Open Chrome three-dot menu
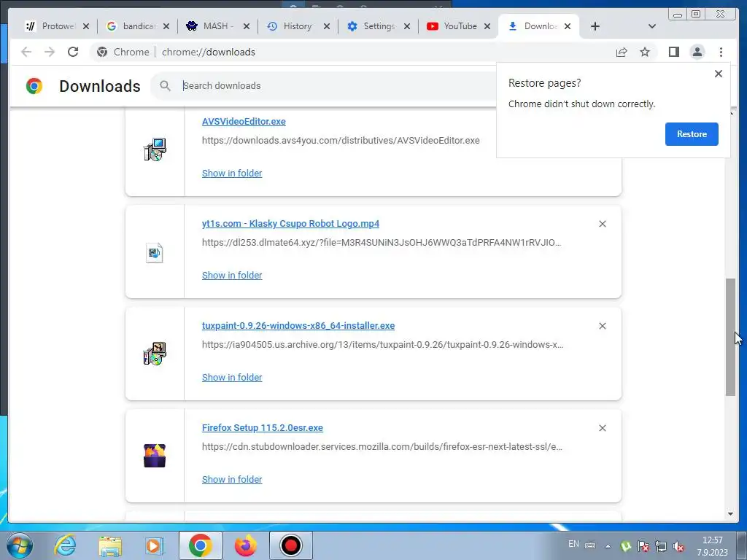This screenshot has height=560, width=747. [721, 52]
